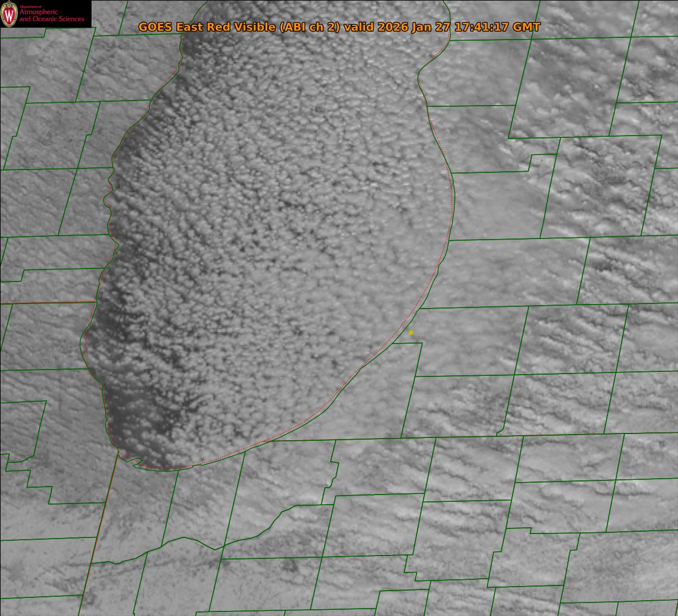Click the University of Wisconsin crest logo

9,14
